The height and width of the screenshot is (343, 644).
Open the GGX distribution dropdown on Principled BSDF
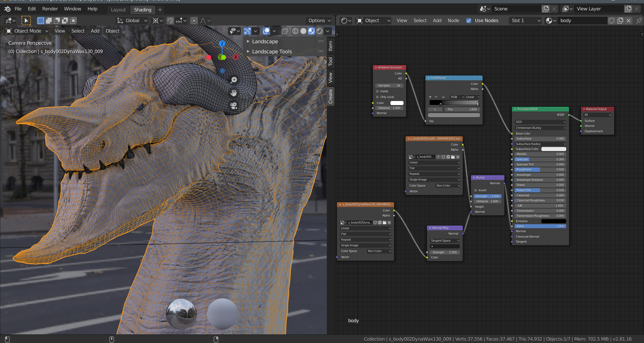pyautogui.click(x=540, y=121)
